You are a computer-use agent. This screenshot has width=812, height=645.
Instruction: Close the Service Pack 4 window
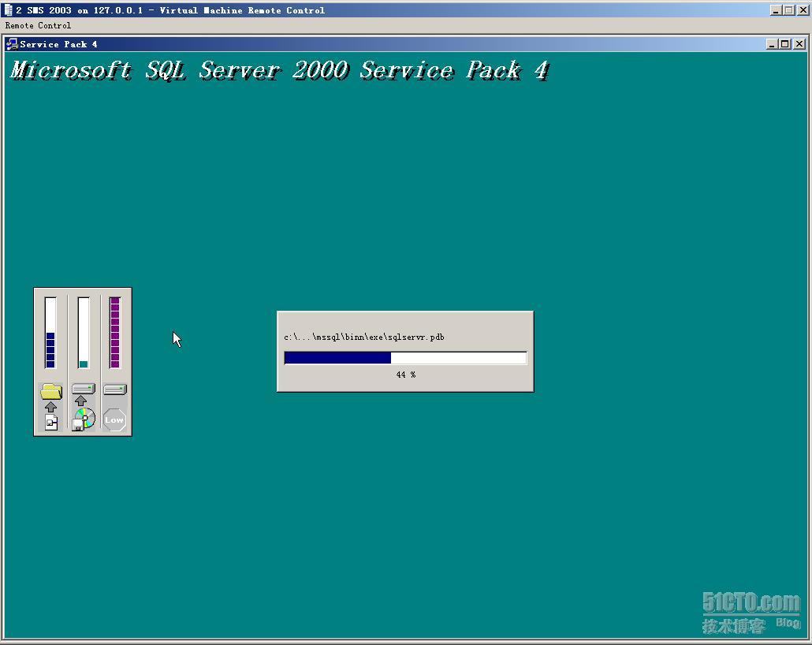[799, 44]
